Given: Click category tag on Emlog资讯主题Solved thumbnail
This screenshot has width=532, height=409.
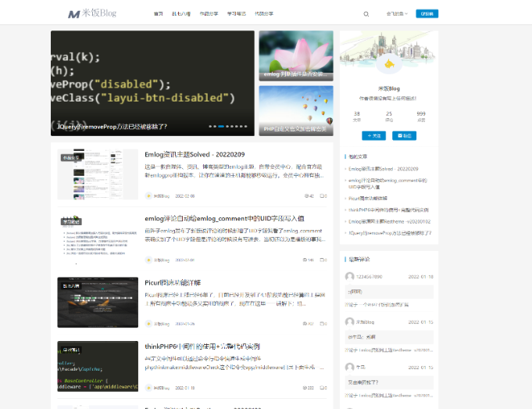Looking at the screenshot, I should pos(71,158).
